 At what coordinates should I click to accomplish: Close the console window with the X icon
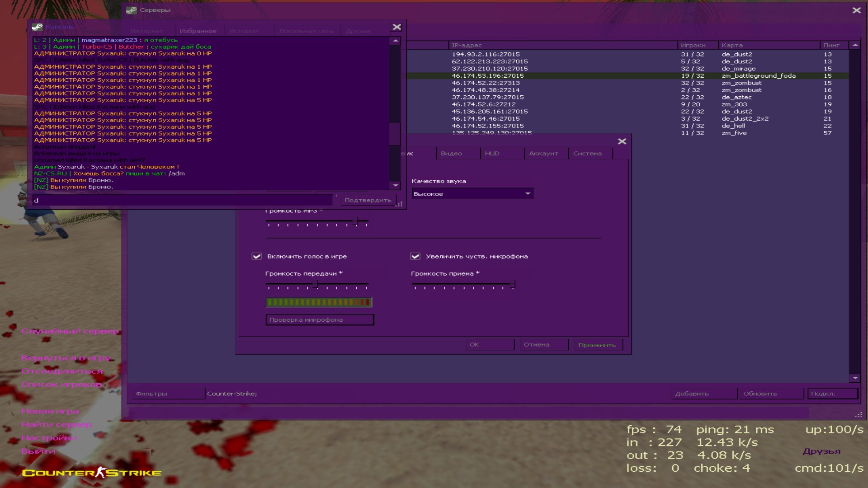tap(397, 27)
